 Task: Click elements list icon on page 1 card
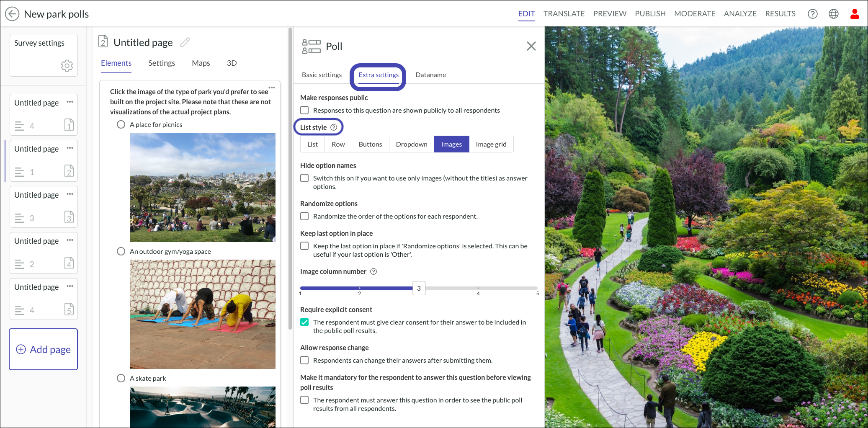[x=20, y=126]
